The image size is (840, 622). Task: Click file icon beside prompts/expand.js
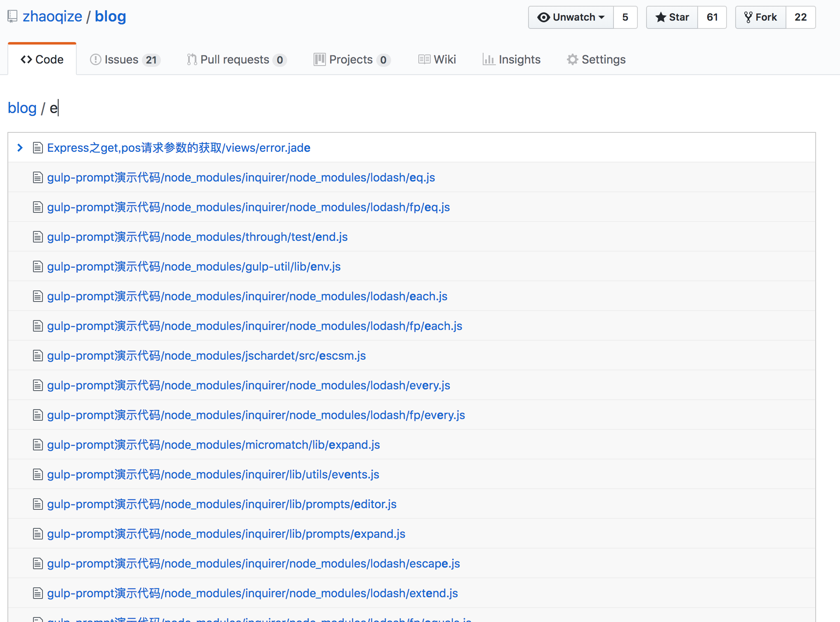38,534
